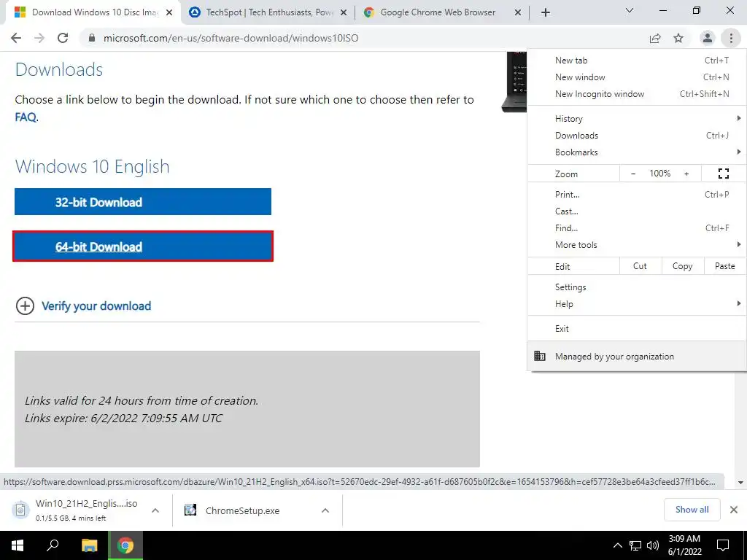Click Managed by your organization entry

pos(636,356)
